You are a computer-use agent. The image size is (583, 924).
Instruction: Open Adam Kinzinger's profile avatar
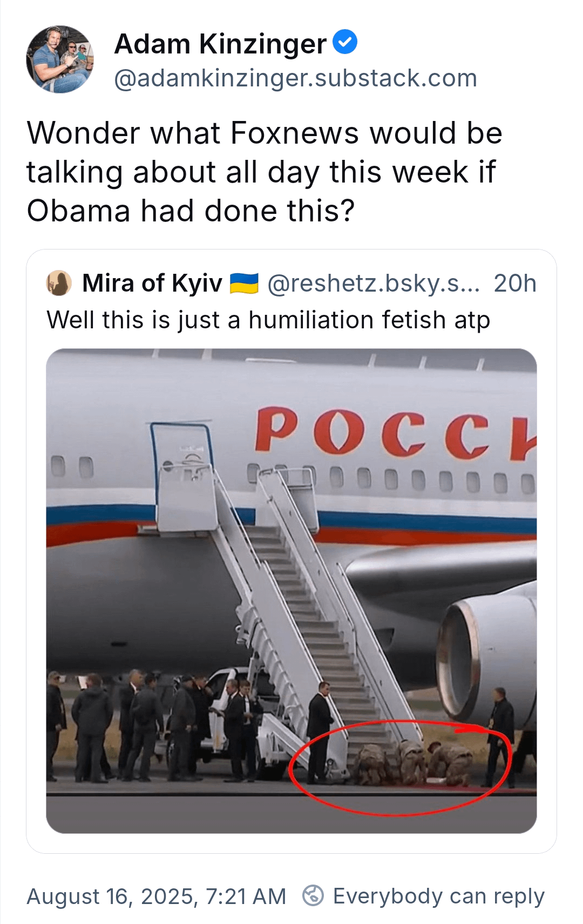60,59
